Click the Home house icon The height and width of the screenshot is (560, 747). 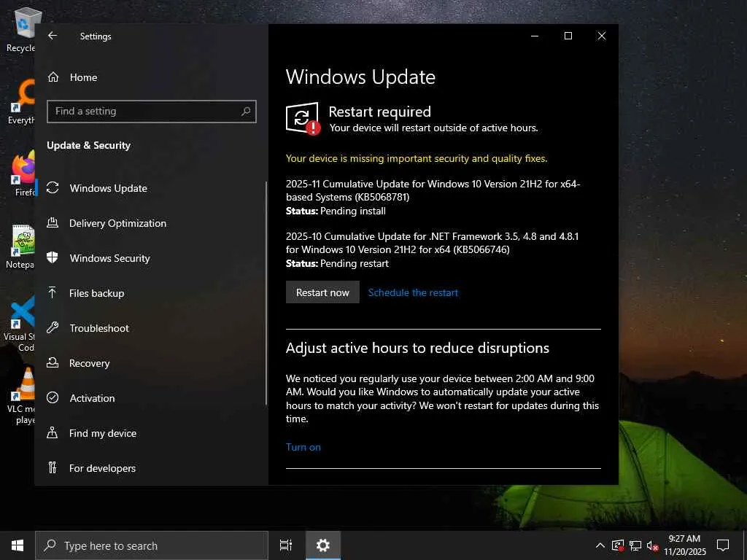[x=53, y=77]
